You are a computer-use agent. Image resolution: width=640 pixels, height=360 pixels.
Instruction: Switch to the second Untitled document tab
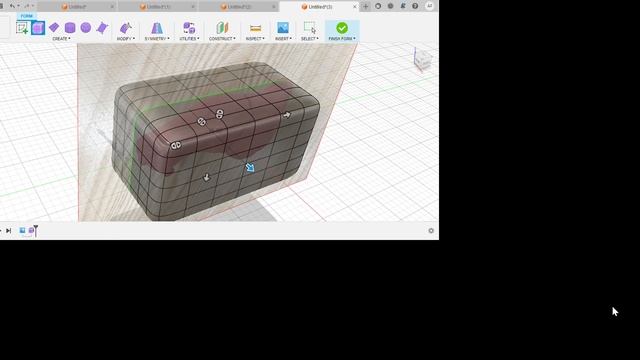[158, 7]
